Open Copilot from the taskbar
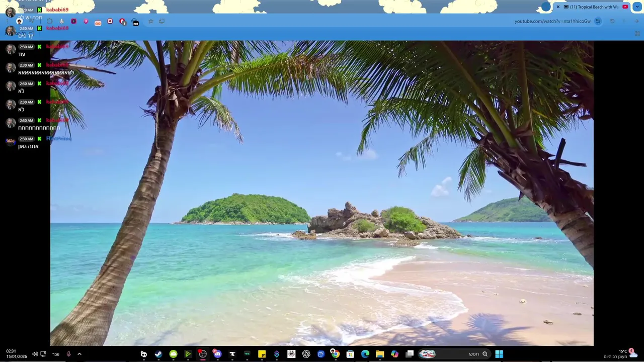 (x=395, y=354)
